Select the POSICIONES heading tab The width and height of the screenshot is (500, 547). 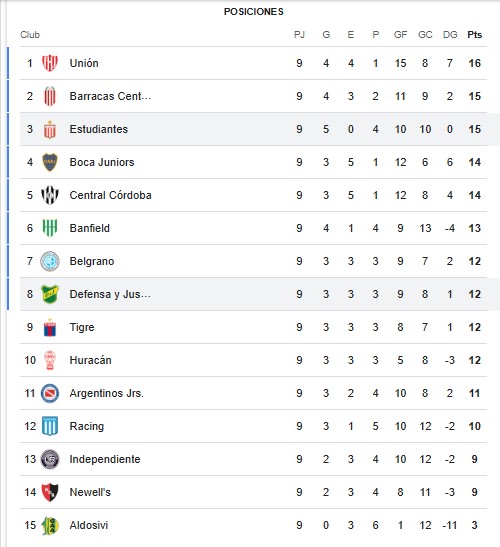point(254,12)
